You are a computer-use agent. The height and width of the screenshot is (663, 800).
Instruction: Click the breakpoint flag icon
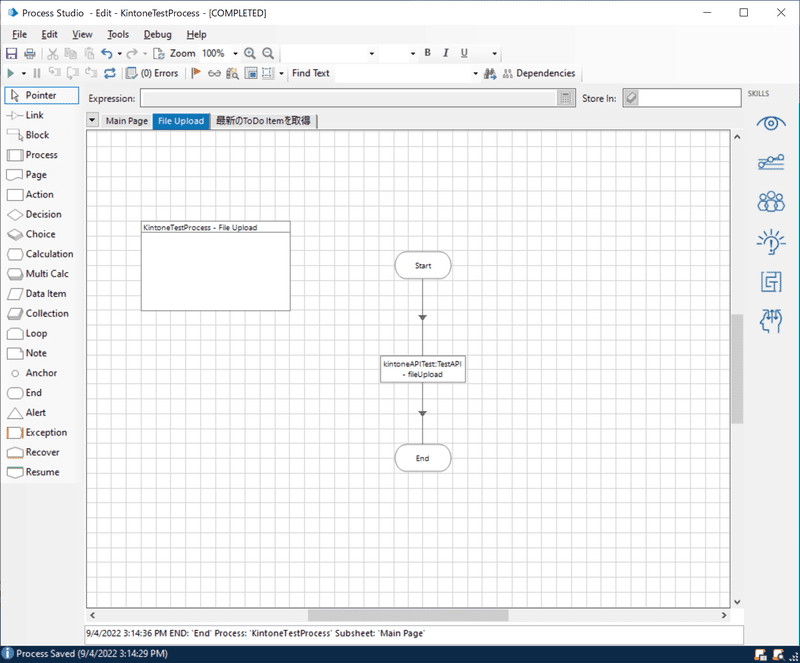click(x=196, y=73)
